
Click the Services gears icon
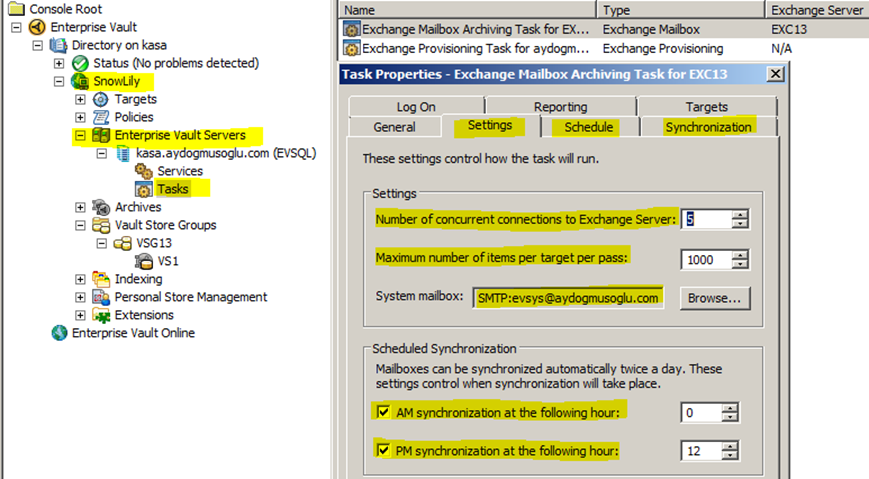pyautogui.click(x=144, y=171)
